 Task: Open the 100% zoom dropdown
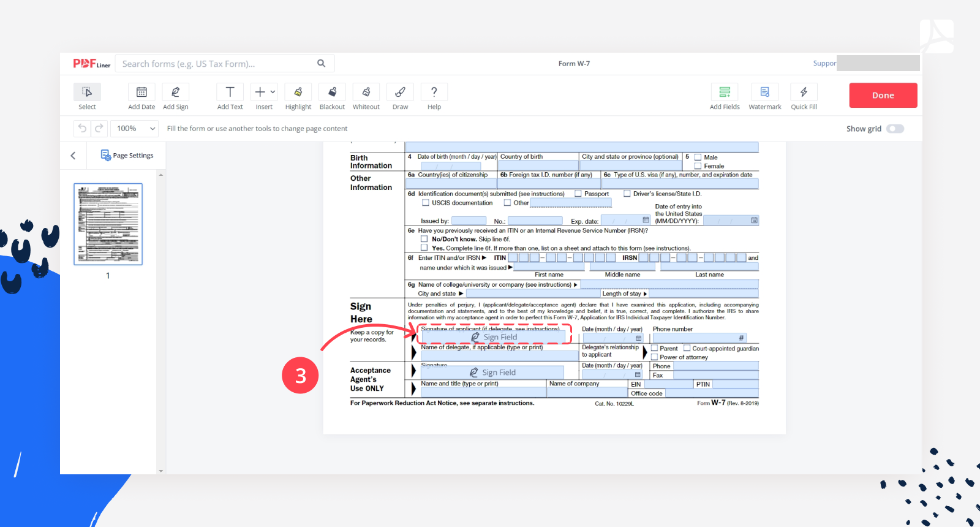click(135, 129)
